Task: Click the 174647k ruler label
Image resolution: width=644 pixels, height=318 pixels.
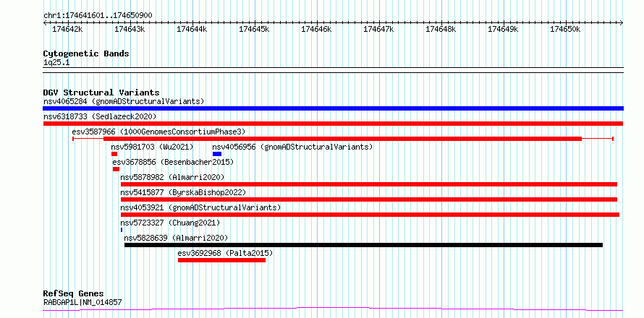Action: coord(379,29)
